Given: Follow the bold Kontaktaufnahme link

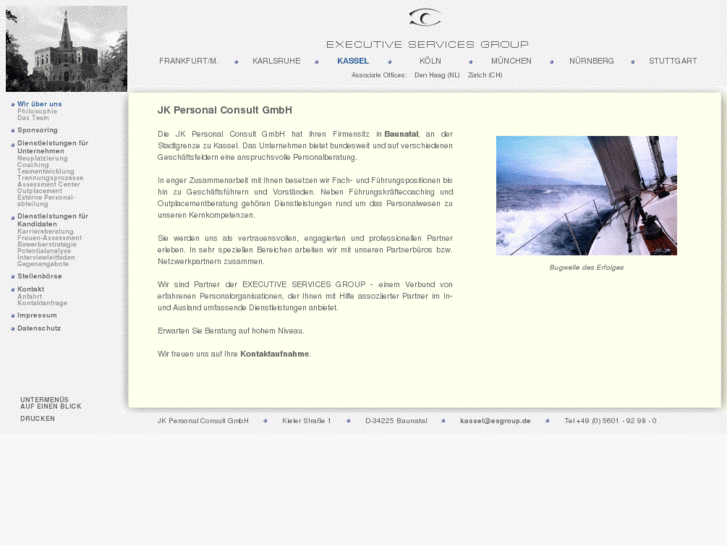Looking at the screenshot, I should [x=274, y=354].
